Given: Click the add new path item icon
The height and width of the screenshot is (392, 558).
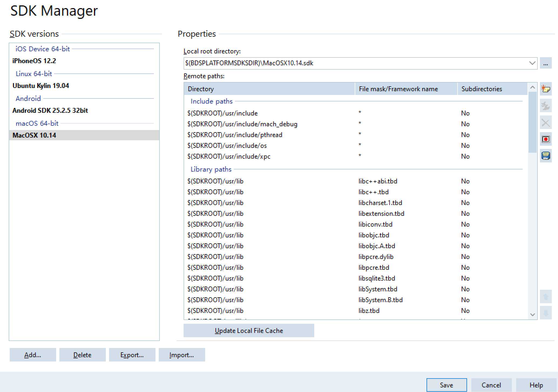Looking at the screenshot, I should pyautogui.click(x=546, y=89).
